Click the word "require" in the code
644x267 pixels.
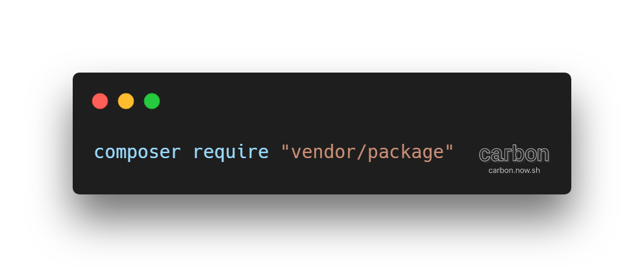point(230,154)
